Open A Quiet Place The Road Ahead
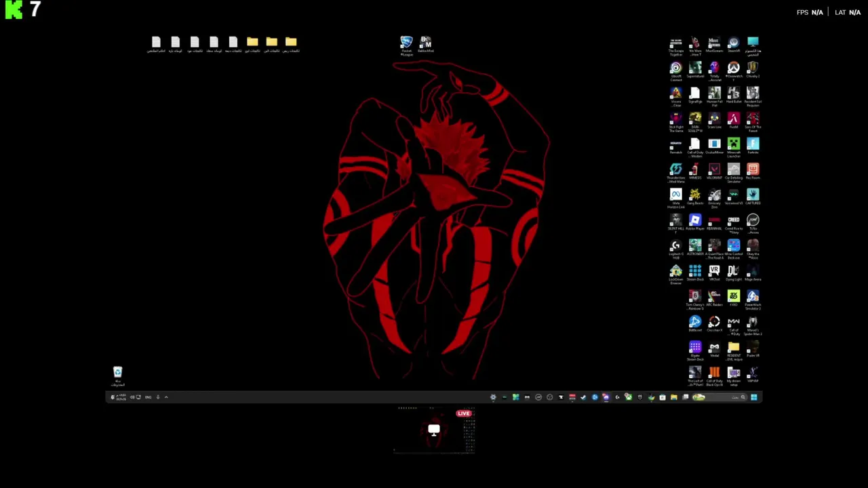Screen dimensions: 868x488 pos(714,249)
